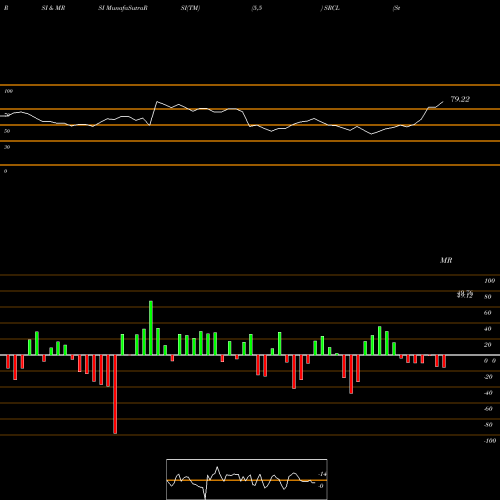Click the RSI panel axis label 50

pos(7,131)
